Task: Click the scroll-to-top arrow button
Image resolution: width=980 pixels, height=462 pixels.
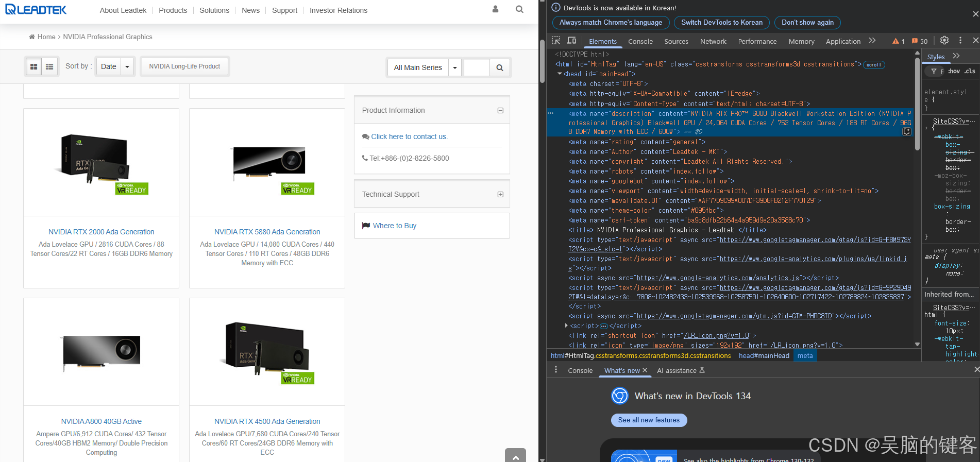Action: pyautogui.click(x=515, y=455)
